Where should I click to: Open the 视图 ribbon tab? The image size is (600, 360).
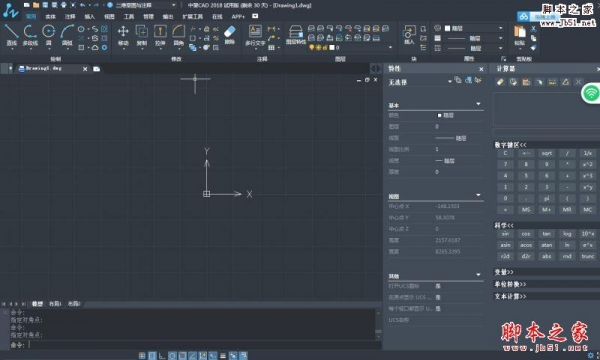pyautogui.click(x=109, y=16)
